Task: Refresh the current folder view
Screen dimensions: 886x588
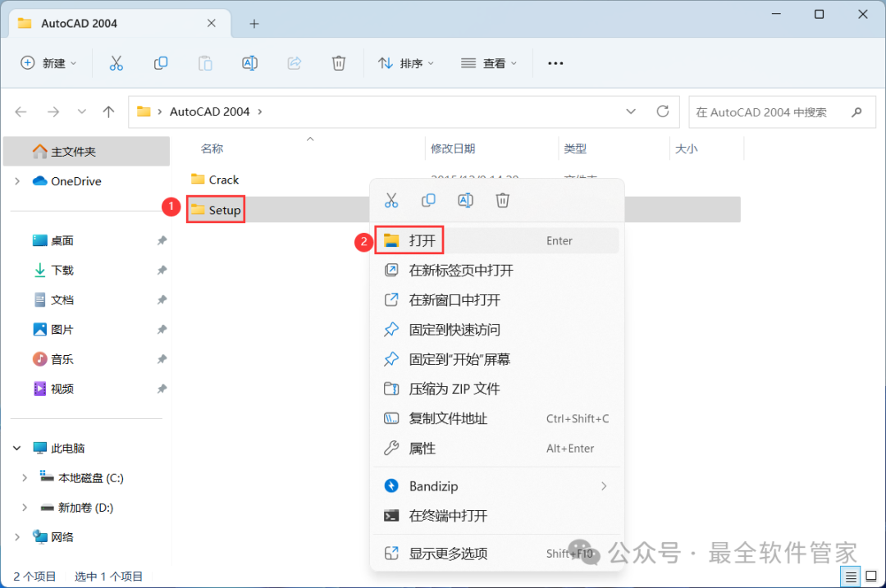Action: (x=663, y=112)
